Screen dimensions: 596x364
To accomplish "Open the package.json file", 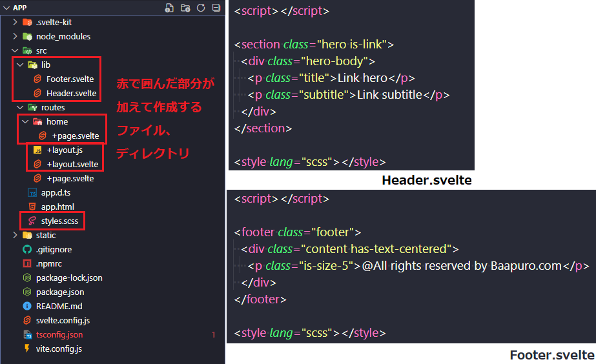I will click(60, 292).
